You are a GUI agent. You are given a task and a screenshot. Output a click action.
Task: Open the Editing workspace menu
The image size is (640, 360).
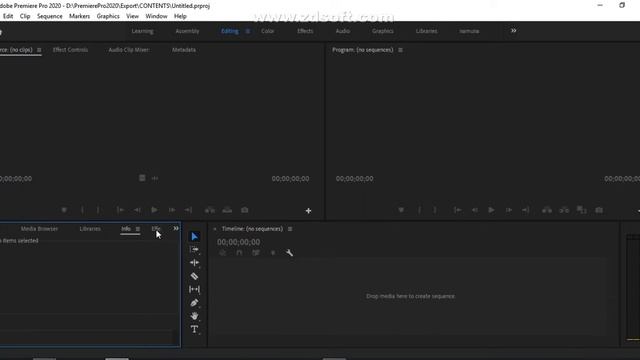pyautogui.click(x=248, y=31)
